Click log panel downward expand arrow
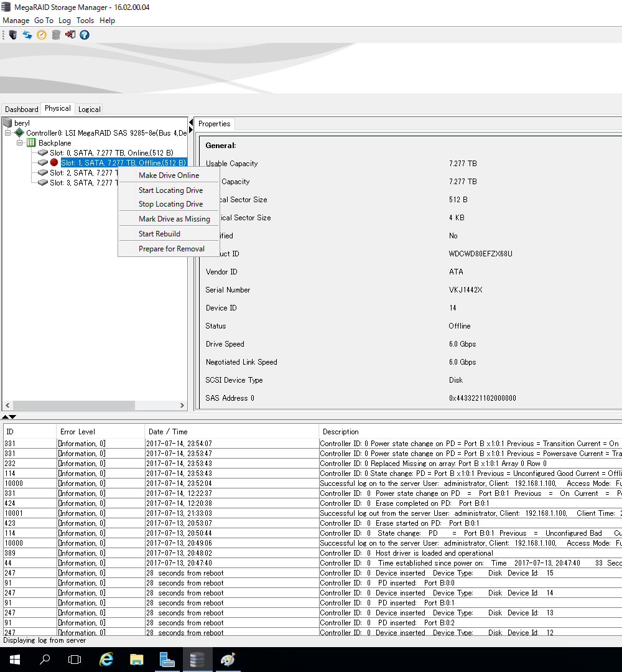622x672 pixels. coord(12,416)
